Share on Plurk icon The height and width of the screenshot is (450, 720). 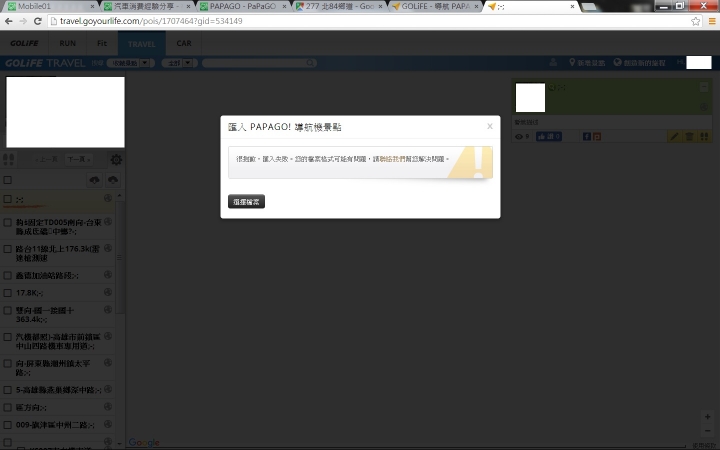coord(597,136)
